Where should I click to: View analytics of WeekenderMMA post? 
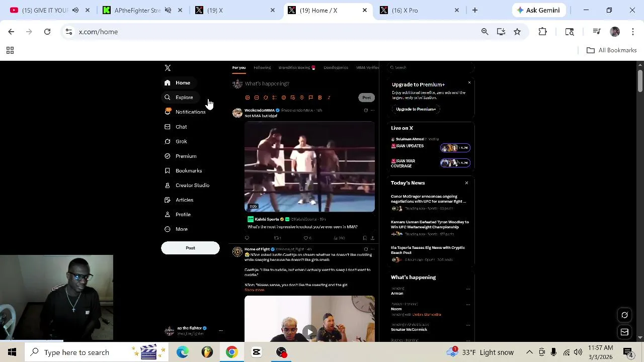(x=339, y=238)
